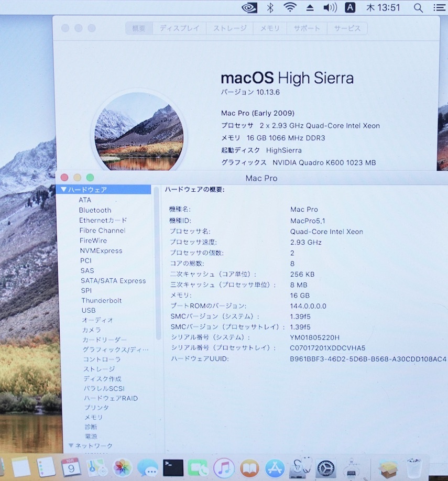Open the volume control in menu bar

[x=330, y=7]
